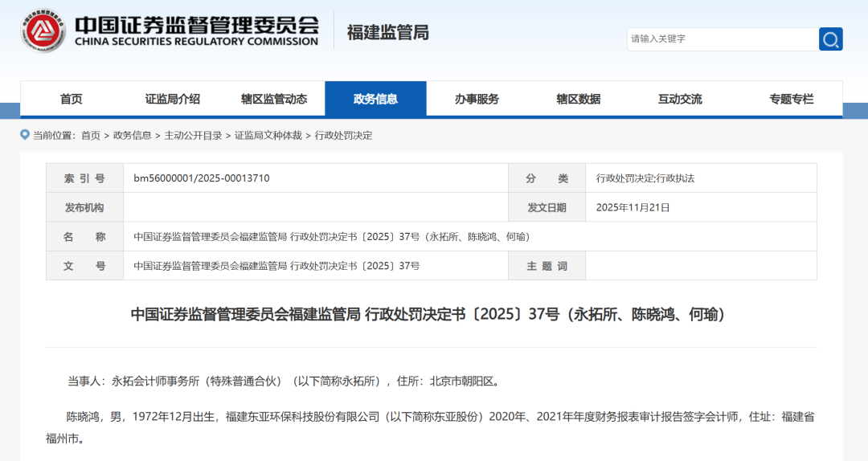Open the 专题专栏 navigation tab

[x=791, y=99]
